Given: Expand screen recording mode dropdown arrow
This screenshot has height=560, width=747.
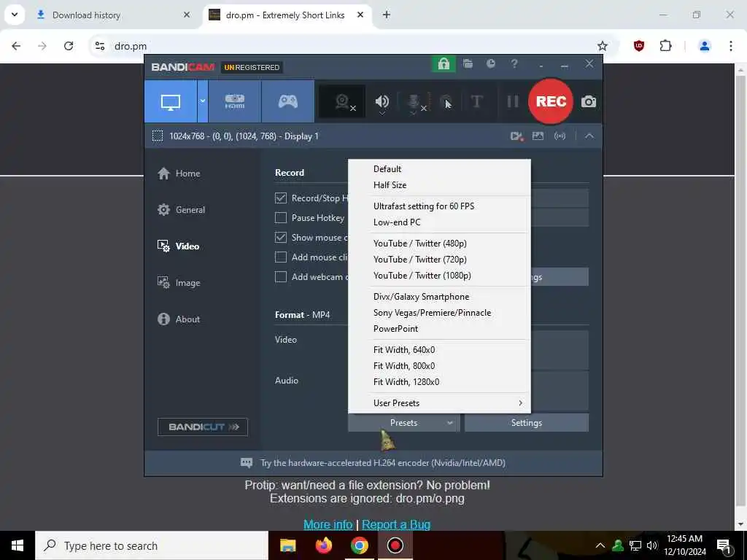Looking at the screenshot, I should (x=203, y=101).
